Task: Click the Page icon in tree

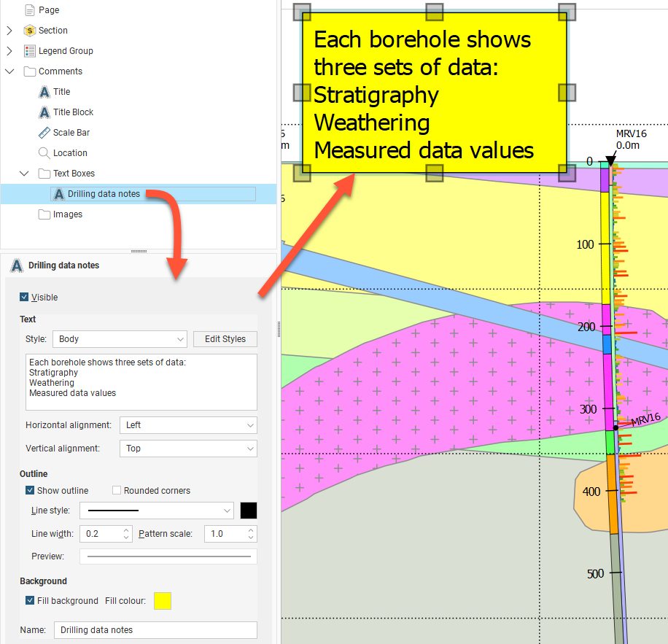Action: click(x=30, y=10)
